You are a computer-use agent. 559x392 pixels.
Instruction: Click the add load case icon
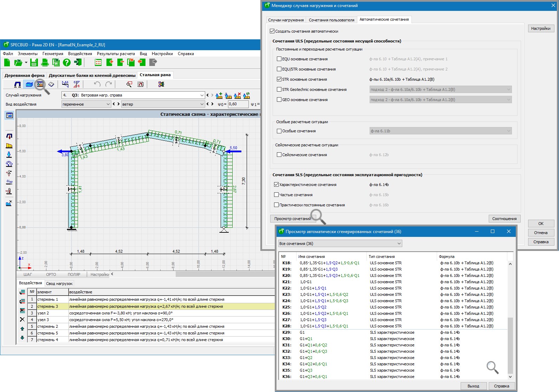point(219,95)
